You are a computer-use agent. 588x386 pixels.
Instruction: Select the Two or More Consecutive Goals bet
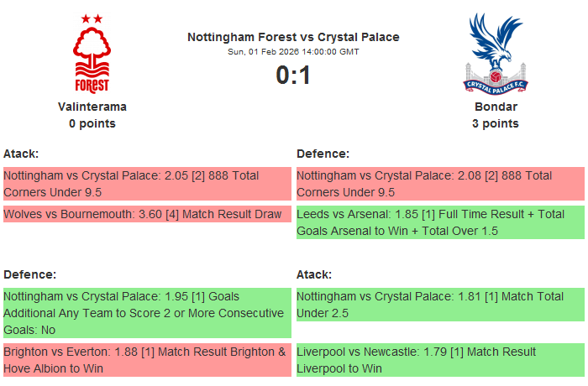(x=146, y=313)
